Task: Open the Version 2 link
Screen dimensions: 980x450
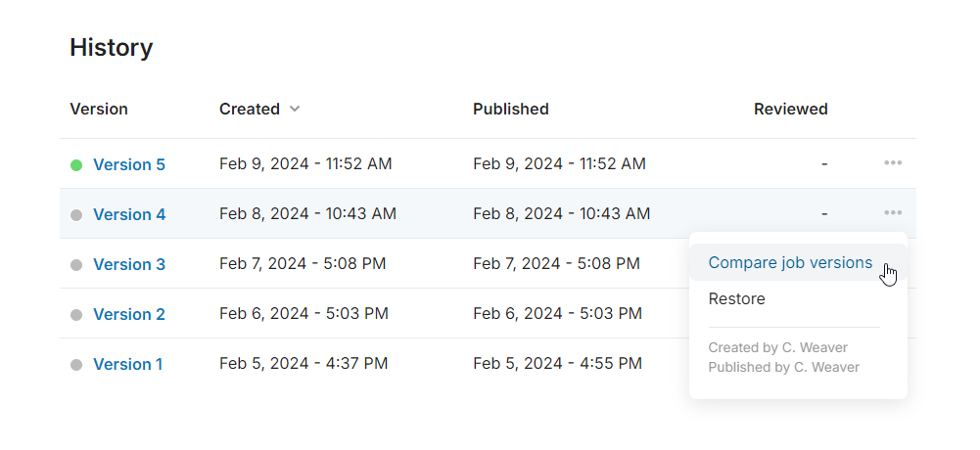Action: [129, 314]
